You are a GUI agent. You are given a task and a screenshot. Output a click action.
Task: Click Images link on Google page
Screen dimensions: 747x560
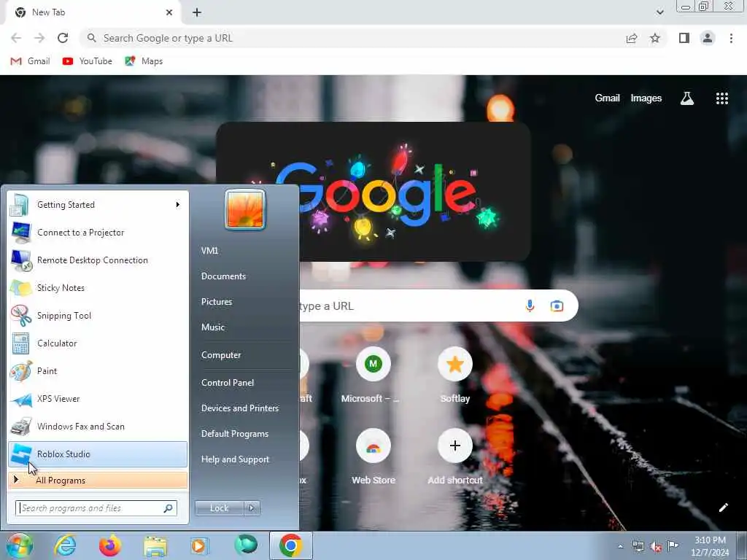point(646,98)
